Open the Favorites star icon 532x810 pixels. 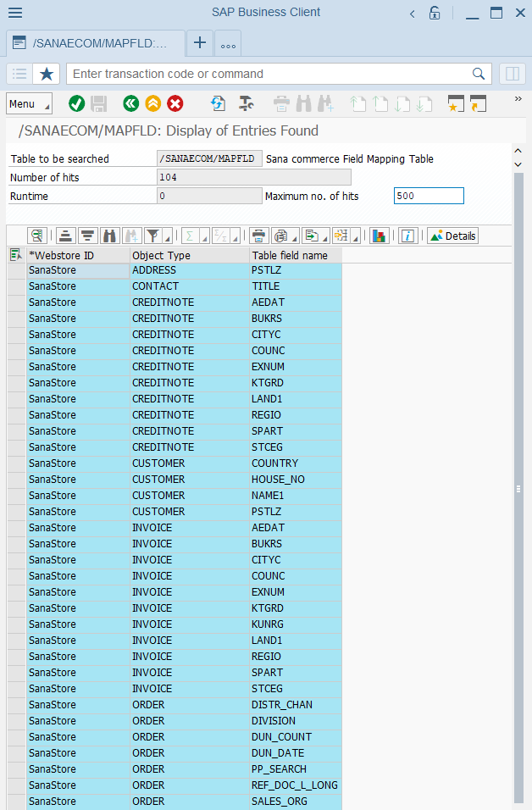(47, 74)
